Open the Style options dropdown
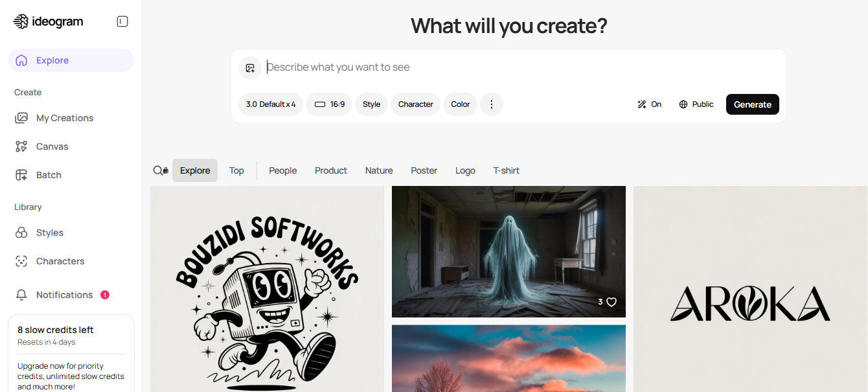The height and width of the screenshot is (392, 868). 371,104
